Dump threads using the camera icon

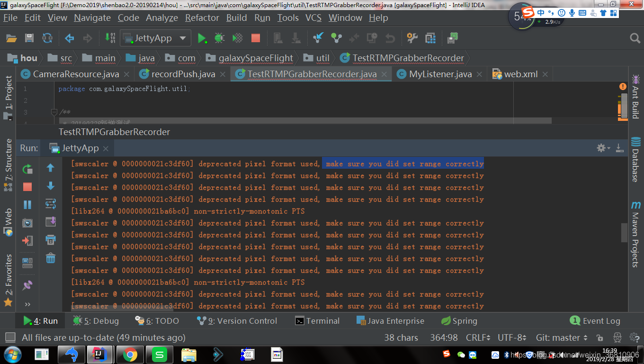pyautogui.click(x=27, y=223)
